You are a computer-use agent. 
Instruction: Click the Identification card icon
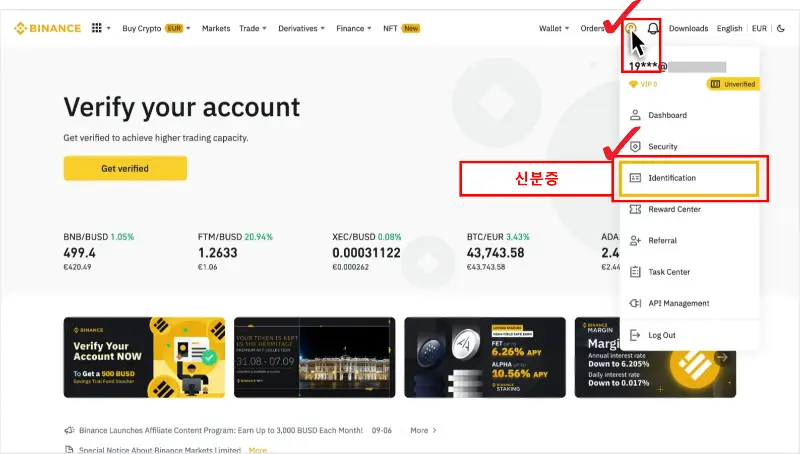pos(635,178)
